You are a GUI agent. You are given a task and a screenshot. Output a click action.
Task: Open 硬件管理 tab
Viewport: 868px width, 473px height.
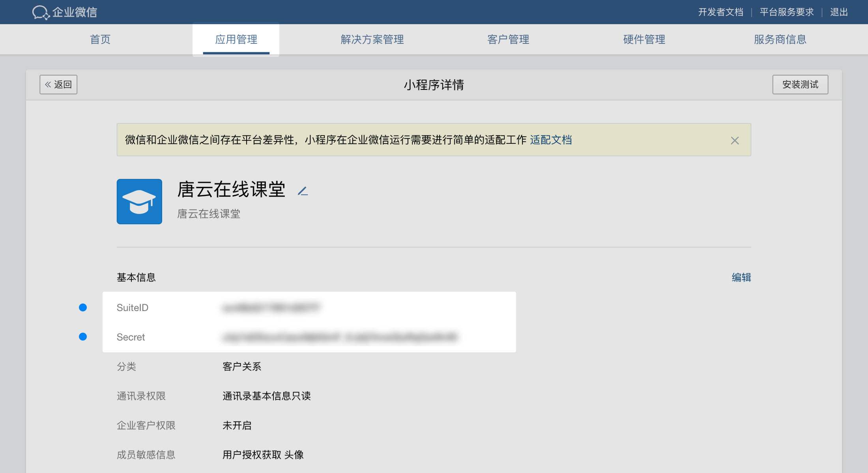coord(644,39)
